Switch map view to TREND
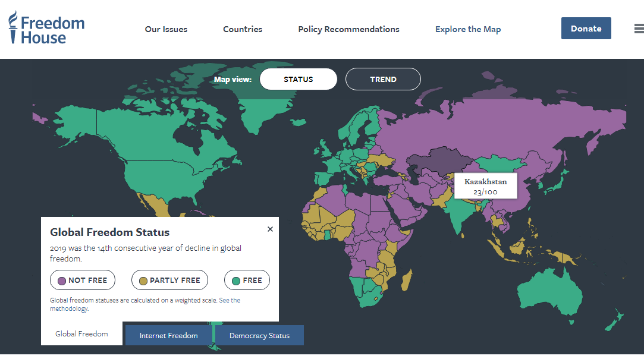Image resolution: width=644 pixels, height=356 pixels. [x=383, y=79]
